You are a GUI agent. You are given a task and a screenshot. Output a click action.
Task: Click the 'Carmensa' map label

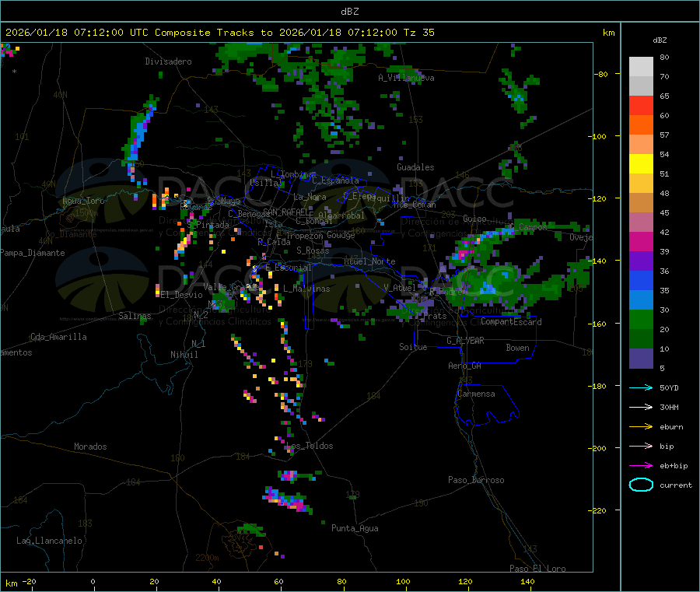[x=476, y=394]
